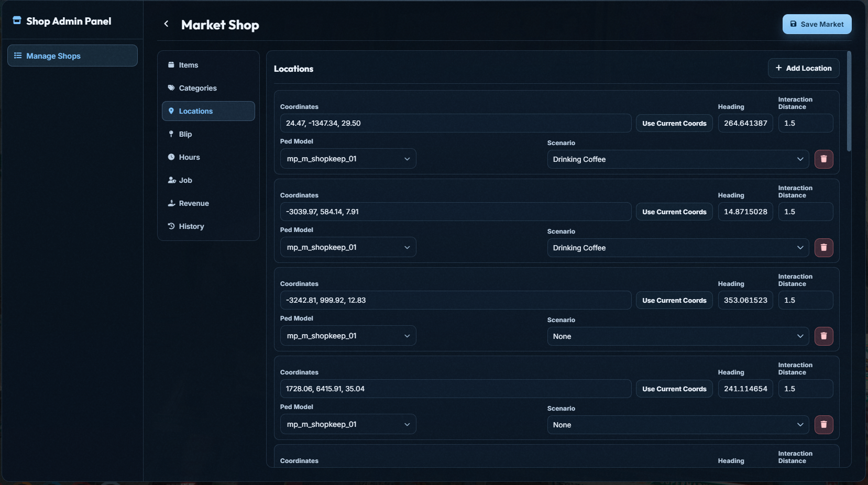Click the Locations panel heading
The image size is (868, 485).
293,69
